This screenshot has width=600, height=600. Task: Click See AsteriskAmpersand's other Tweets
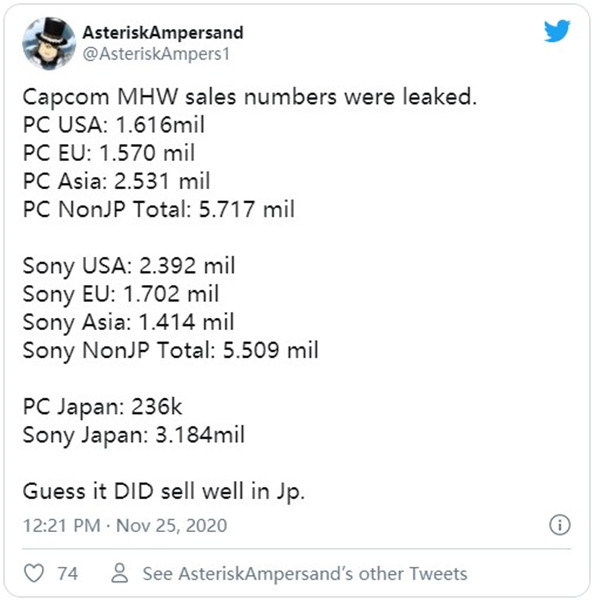pyautogui.click(x=305, y=574)
